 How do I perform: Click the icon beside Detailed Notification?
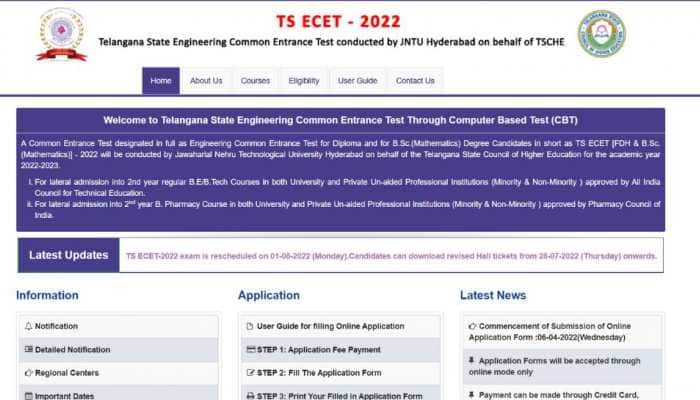coord(29,350)
